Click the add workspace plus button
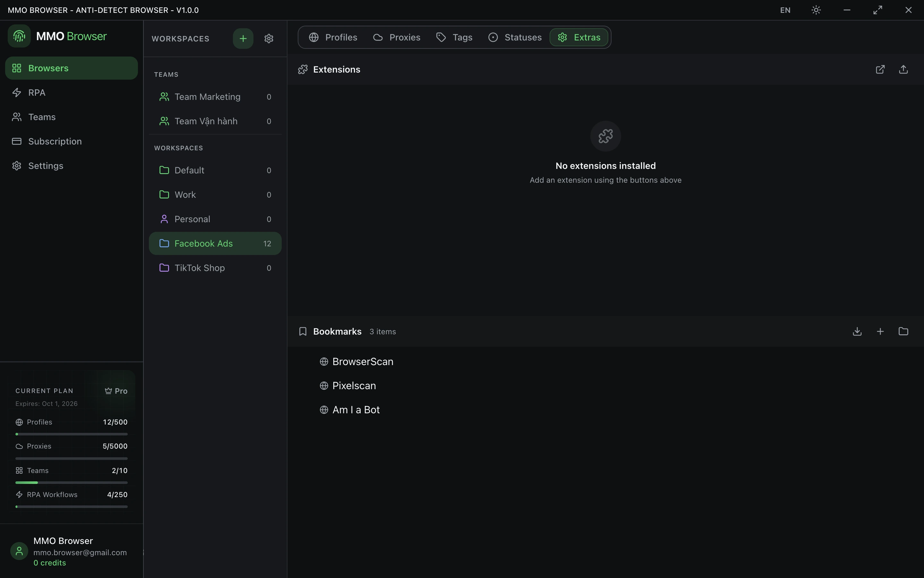 pyautogui.click(x=243, y=38)
